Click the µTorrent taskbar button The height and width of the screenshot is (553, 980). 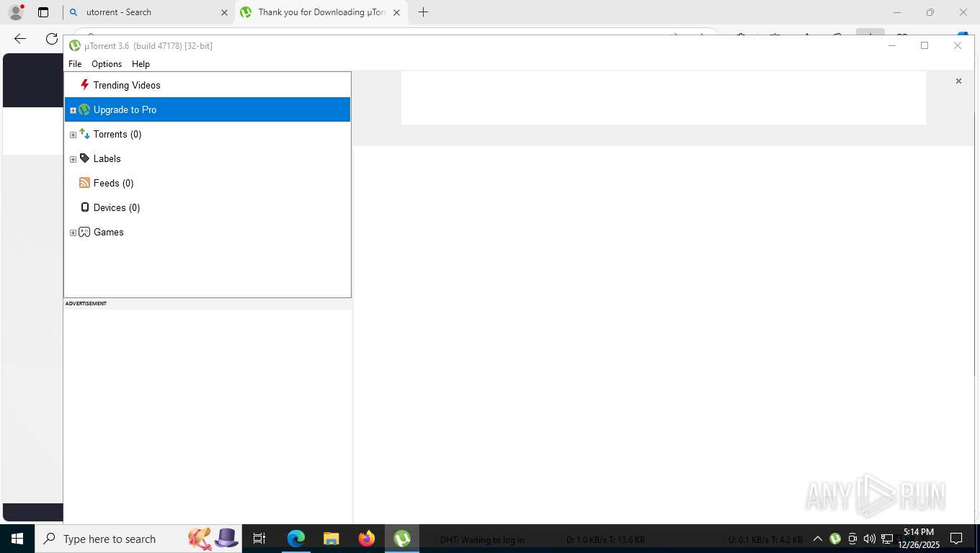pyautogui.click(x=402, y=539)
